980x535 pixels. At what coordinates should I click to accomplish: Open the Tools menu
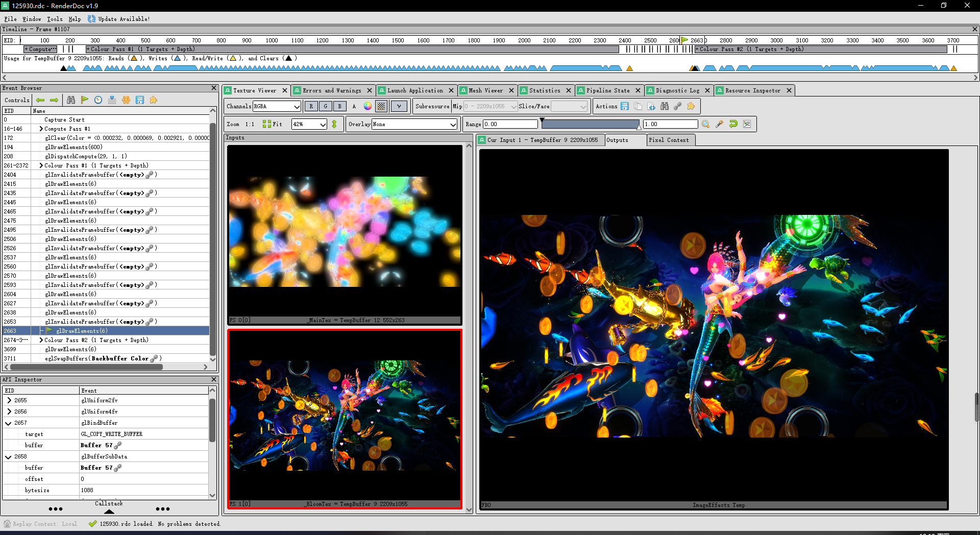(55, 19)
